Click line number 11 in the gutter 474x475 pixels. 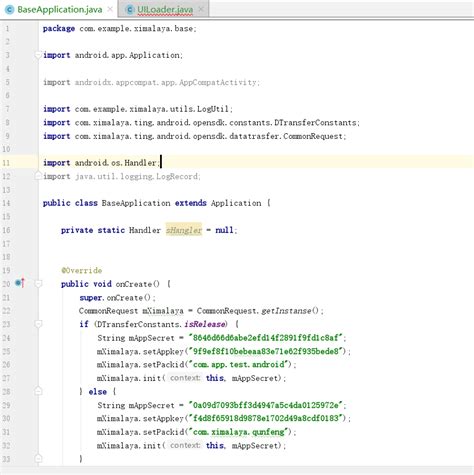7,163
